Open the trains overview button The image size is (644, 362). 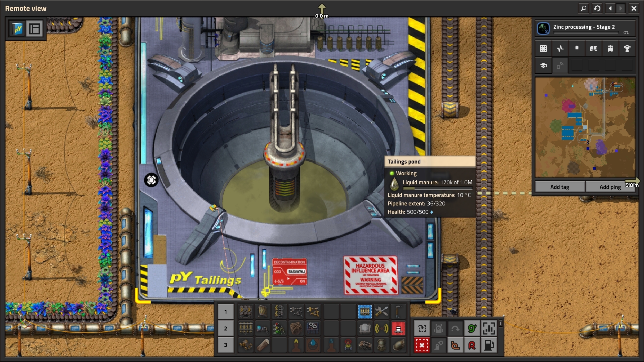coord(610,49)
